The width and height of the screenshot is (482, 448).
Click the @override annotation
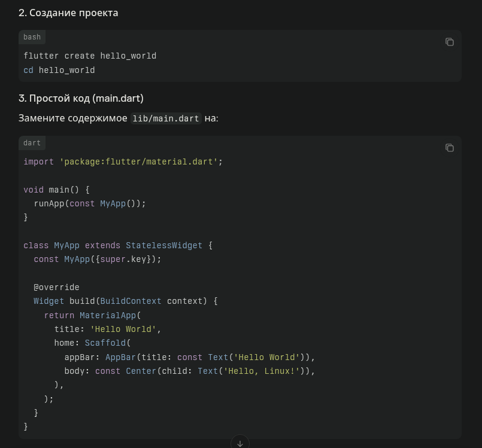(x=56, y=287)
